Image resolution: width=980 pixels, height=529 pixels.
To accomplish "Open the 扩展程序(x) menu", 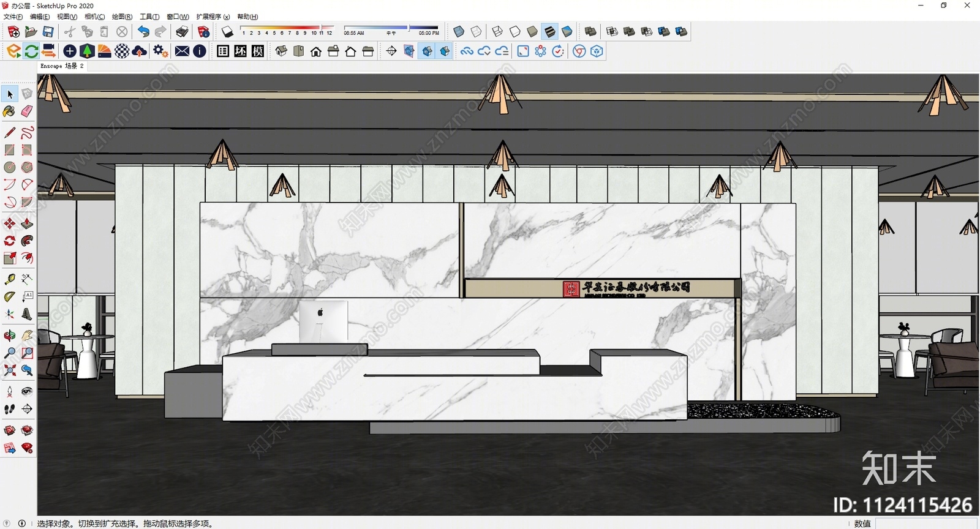I will pos(213,17).
